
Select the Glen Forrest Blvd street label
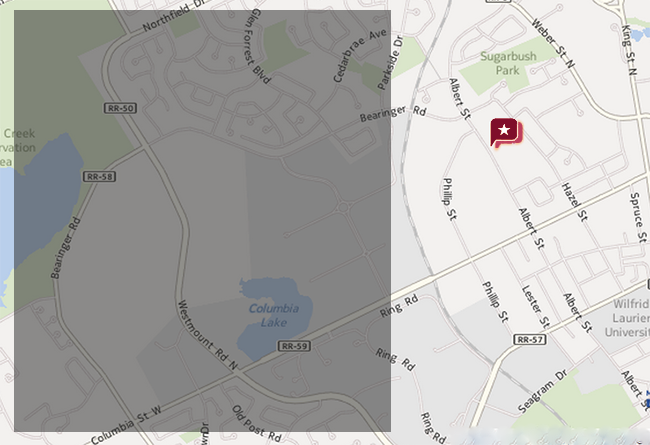pos(257,46)
